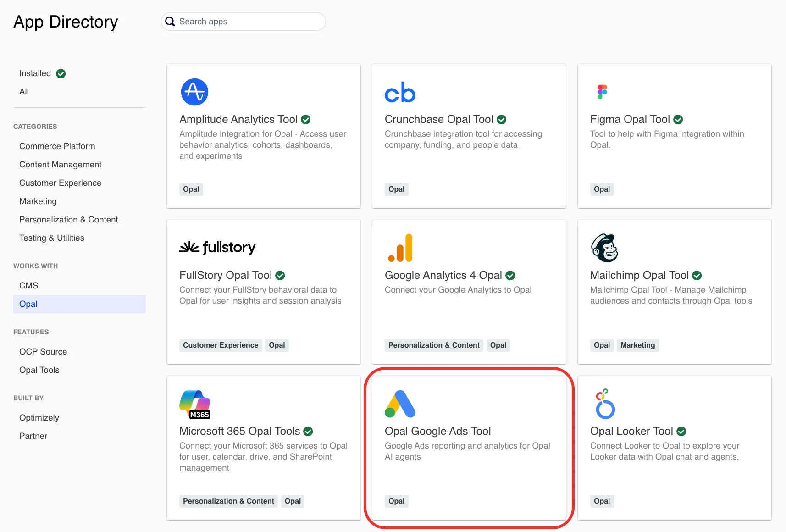The image size is (786, 532).
Task: Filter apps built by Optimizely
Action: 39,418
